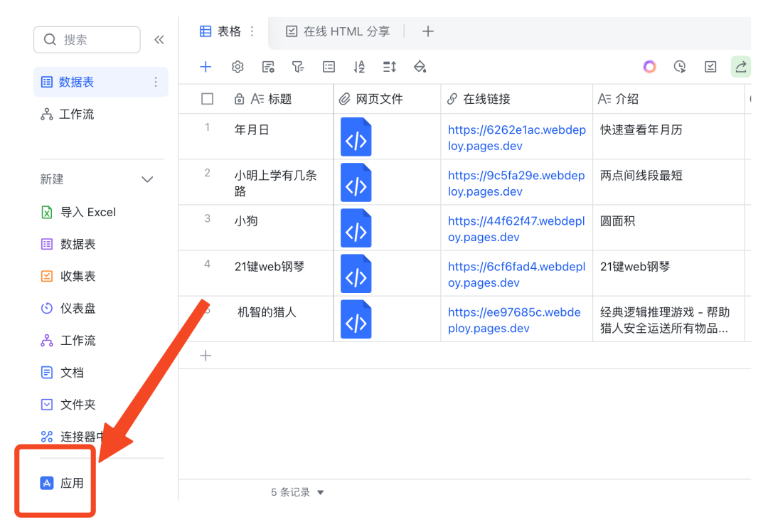Click the table settings gear icon
This screenshot has width=768, height=532.
click(x=238, y=66)
